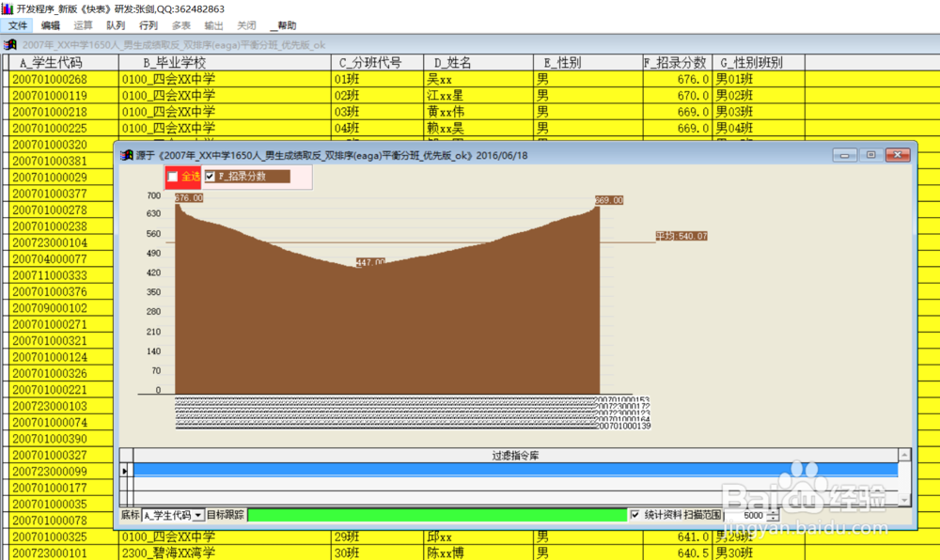The height and width of the screenshot is (560, 940).
Task: Select cell 200701000268
Action: (x=64, y=79)
